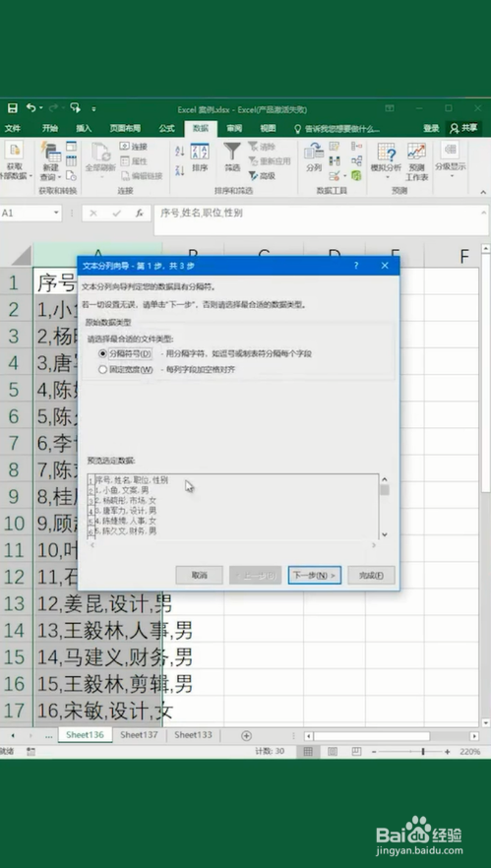Open the New Query command
This screenshot has height=868, width=491.
pos(50,161)
